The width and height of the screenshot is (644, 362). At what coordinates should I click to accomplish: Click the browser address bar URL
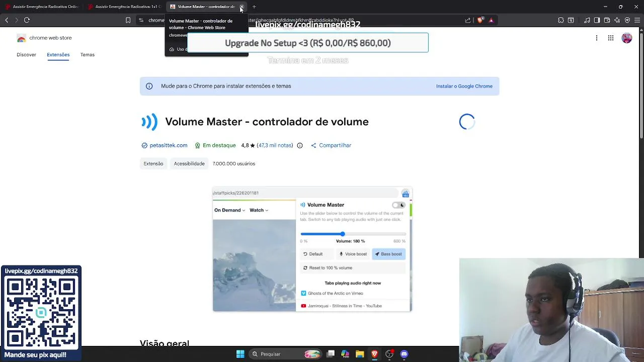pos(302,20)
